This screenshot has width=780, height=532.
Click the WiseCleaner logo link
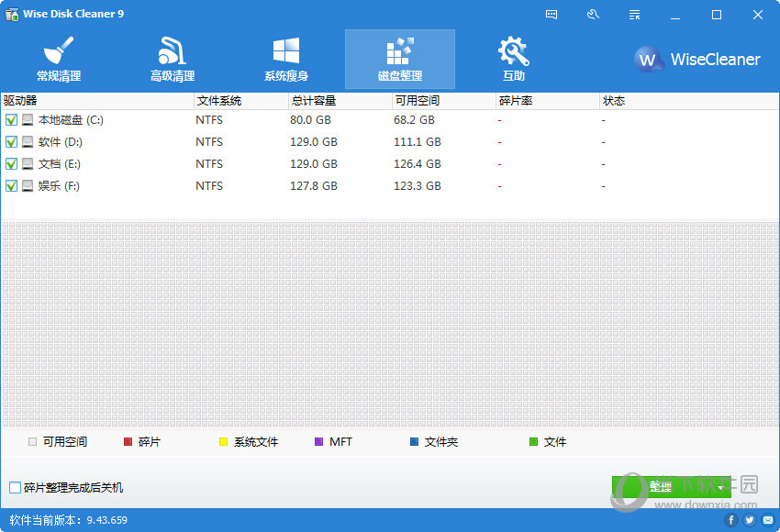[x=697, y=60]
